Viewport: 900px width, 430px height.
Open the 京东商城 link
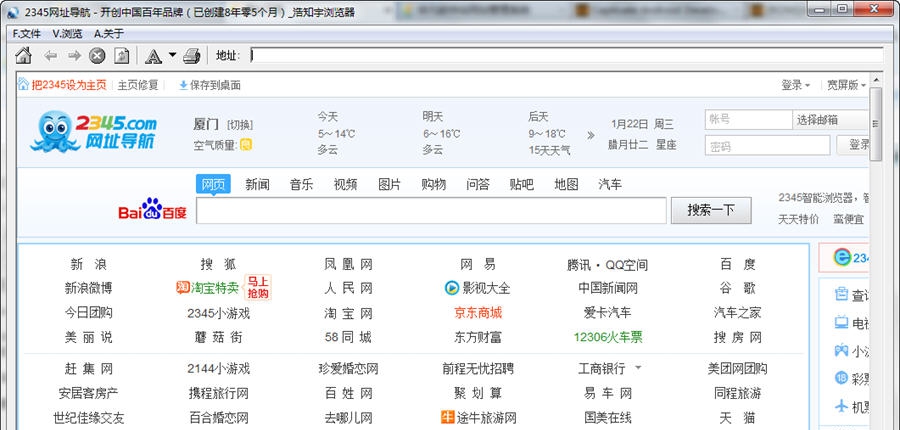[478, 313]
